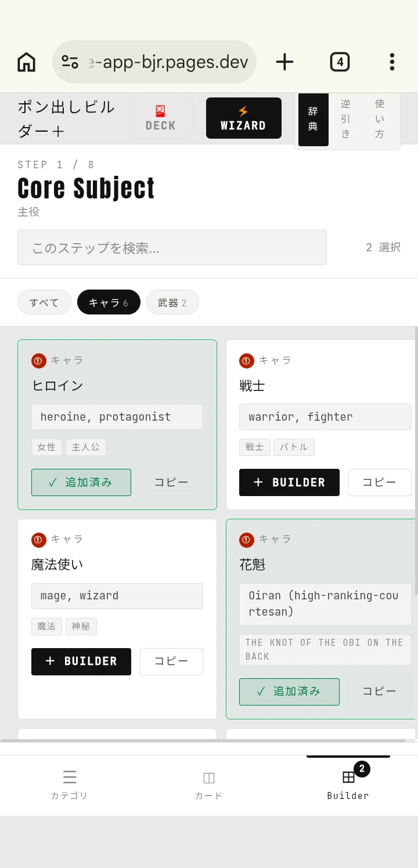This screenshot has width=418, height=868.
Task: Open the カテゴリ navigation icon
Action: point(70,785)
